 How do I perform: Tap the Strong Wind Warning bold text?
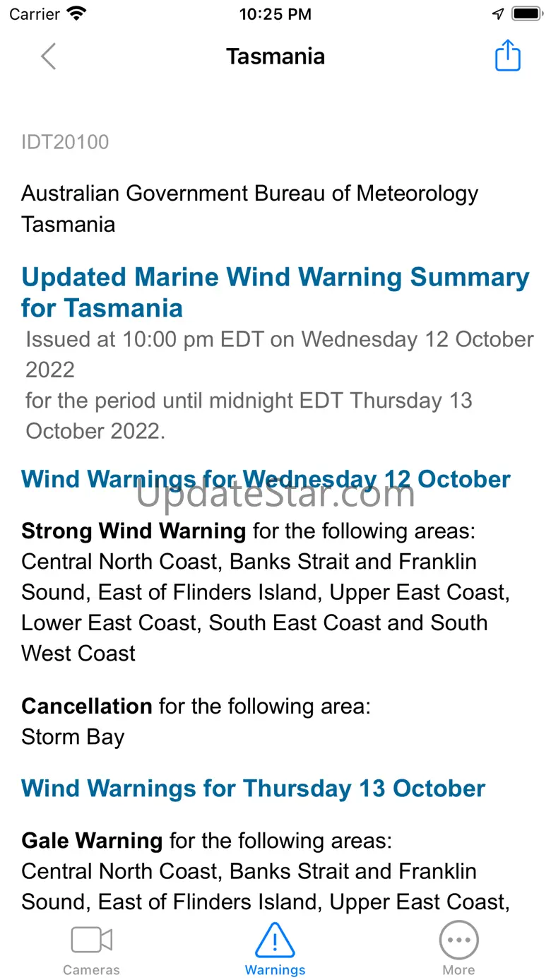[x=134, y=531]
